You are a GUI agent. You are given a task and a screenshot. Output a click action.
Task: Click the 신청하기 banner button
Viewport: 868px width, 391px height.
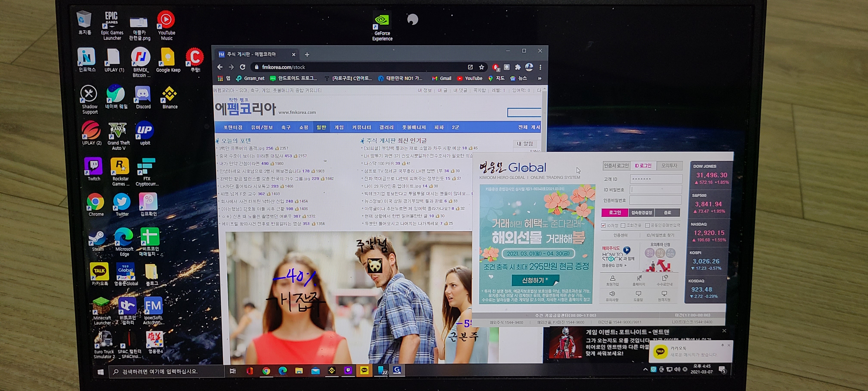[x=535, y=280]
